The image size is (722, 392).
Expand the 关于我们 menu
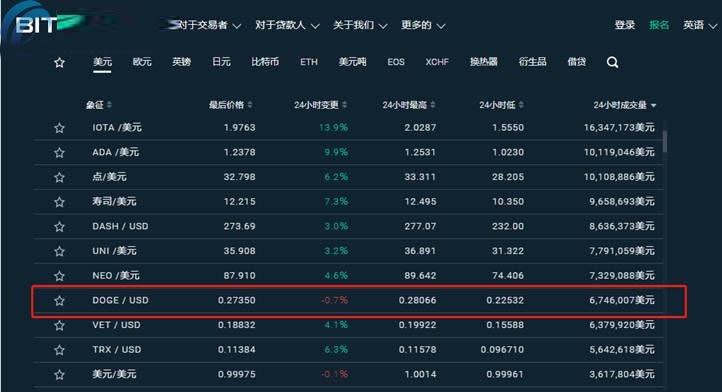[x=360, y=25]
